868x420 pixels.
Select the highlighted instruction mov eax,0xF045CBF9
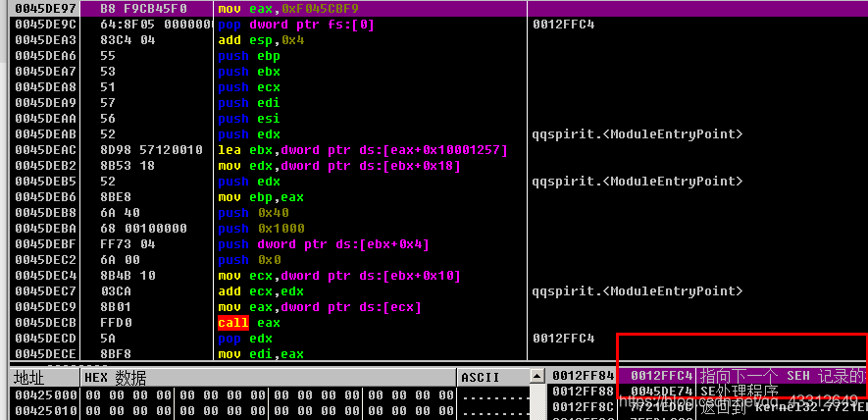288,9
